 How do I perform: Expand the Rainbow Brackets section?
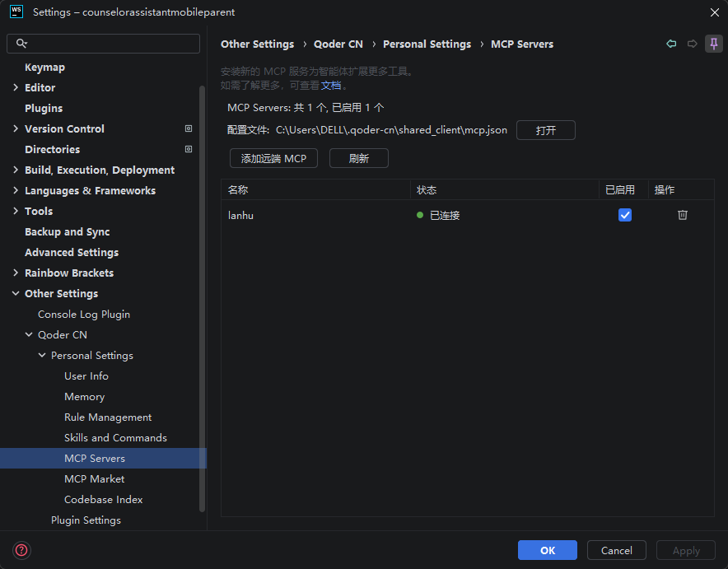16,273
